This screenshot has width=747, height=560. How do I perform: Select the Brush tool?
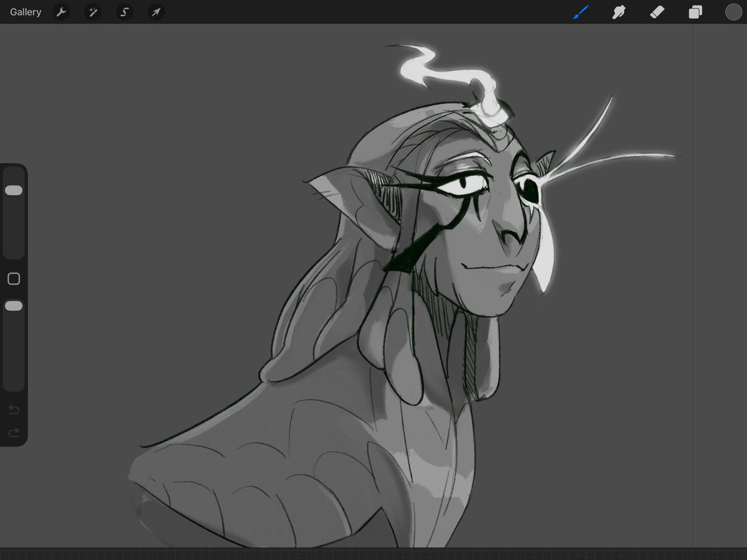point(580,12)
